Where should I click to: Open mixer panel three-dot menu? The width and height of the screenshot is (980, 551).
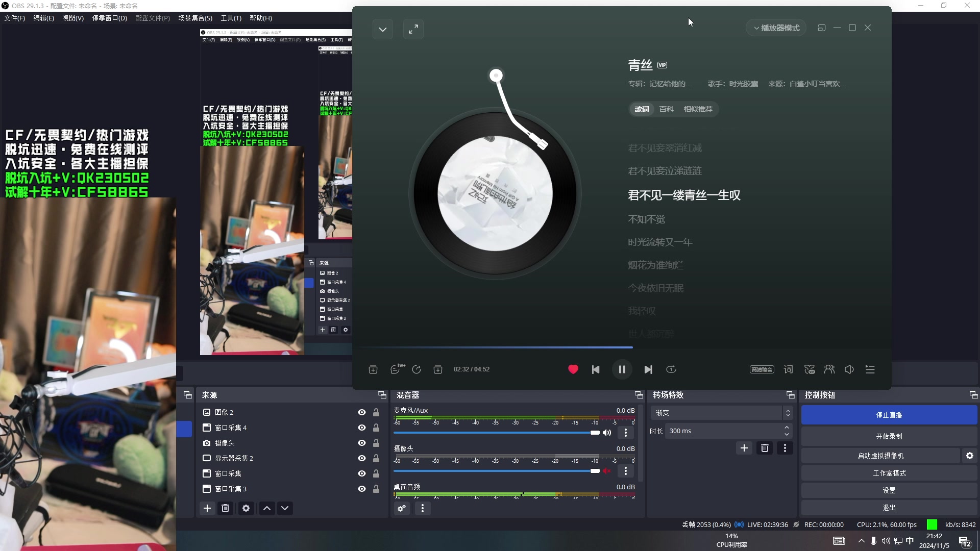coord(422,508)
